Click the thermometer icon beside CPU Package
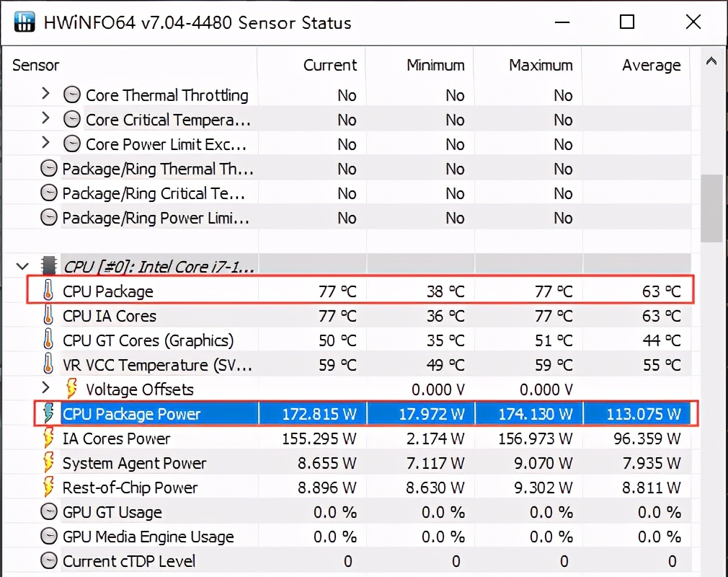 (x=48, y=291)
